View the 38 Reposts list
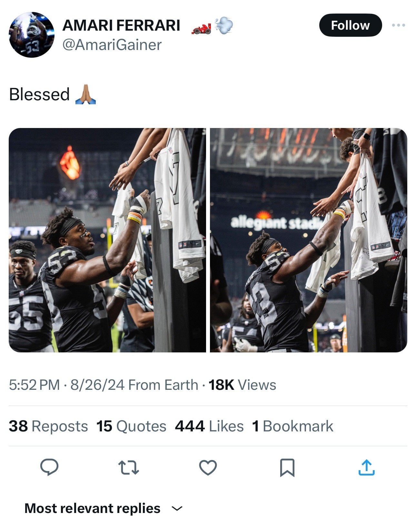This screenshot has width=416, height=532. tap(48, 426)
